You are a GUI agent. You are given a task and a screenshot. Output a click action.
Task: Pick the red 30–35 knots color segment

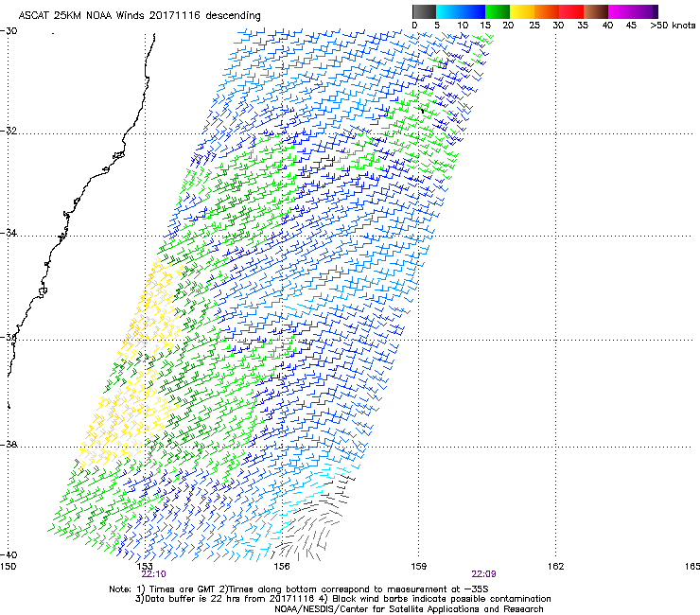pyautogui.click(x=571, y=11)
